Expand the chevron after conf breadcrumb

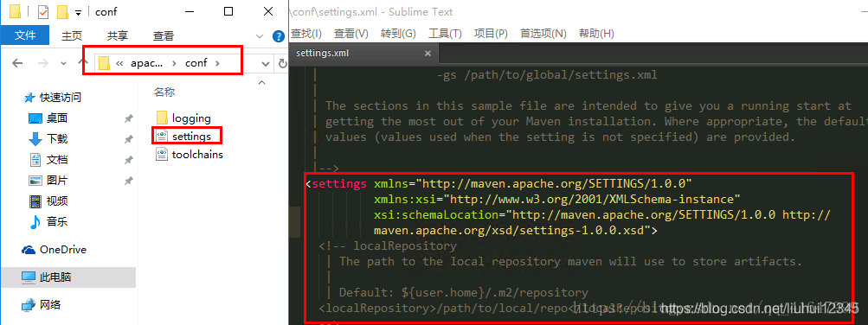[217, 63]
